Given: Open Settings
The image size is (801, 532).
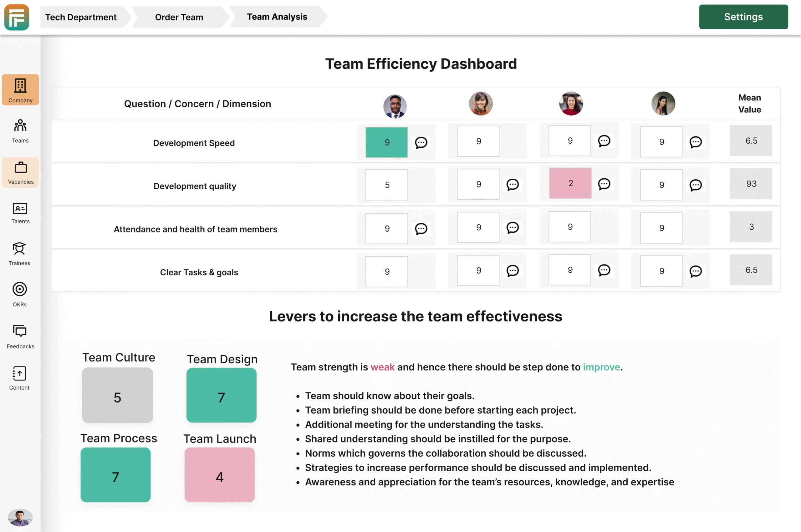Looking at the screenshot, I should 743,16.
